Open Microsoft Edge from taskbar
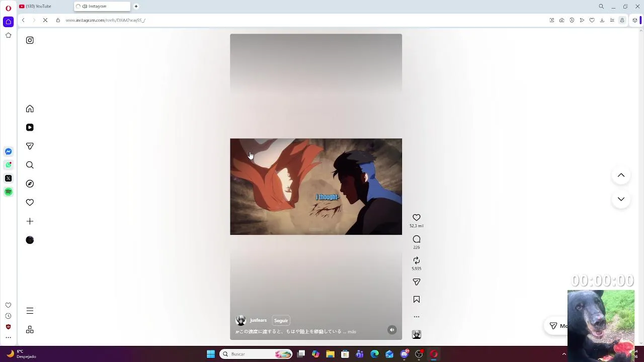Image resolution: width=644 pixels, height=362 pixels. [374, 354]
